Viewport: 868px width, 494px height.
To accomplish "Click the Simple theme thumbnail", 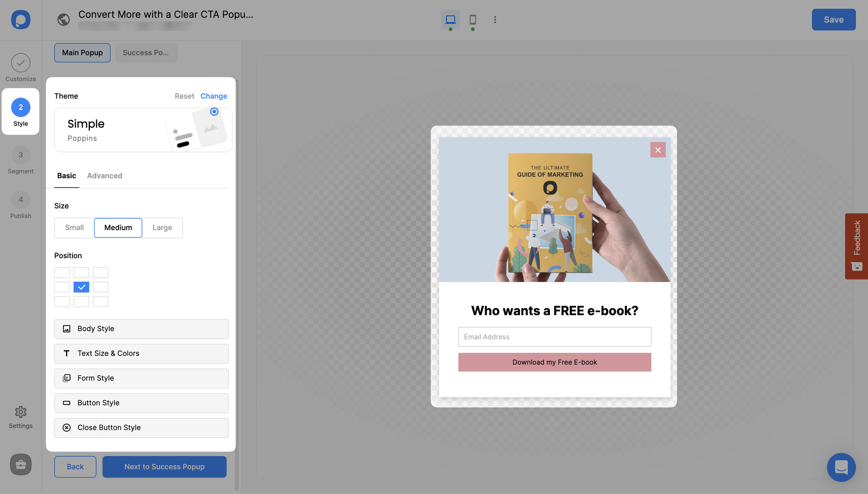I will (x=141, y=129).
